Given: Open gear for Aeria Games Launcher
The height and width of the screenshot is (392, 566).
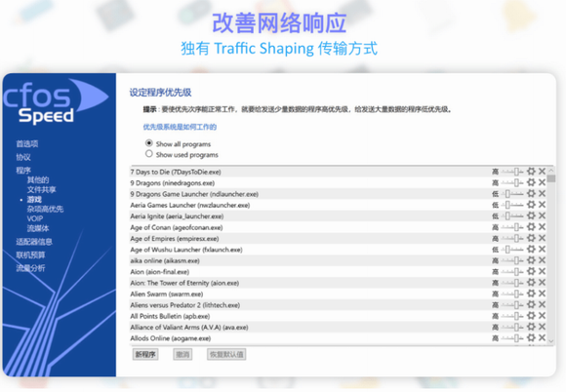Looking at the screenshot, I should tap(531, 205).
